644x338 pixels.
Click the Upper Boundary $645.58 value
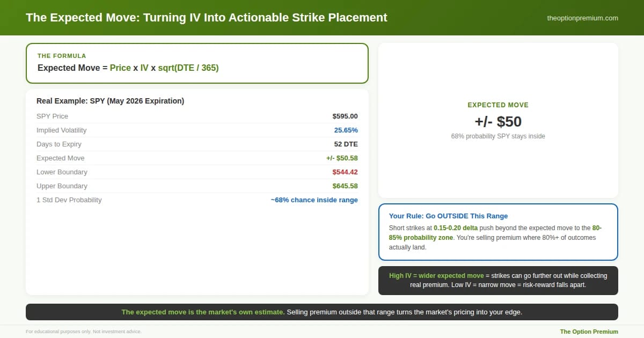point(345,186)
